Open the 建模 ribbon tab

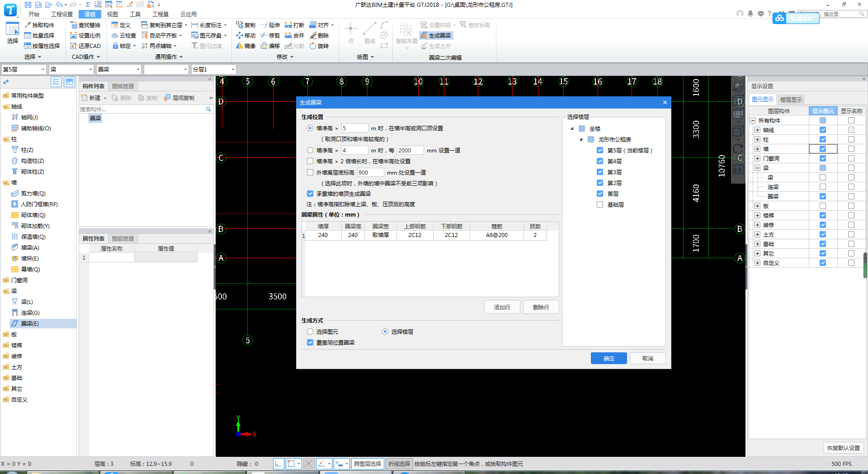(x=90, y=14)
